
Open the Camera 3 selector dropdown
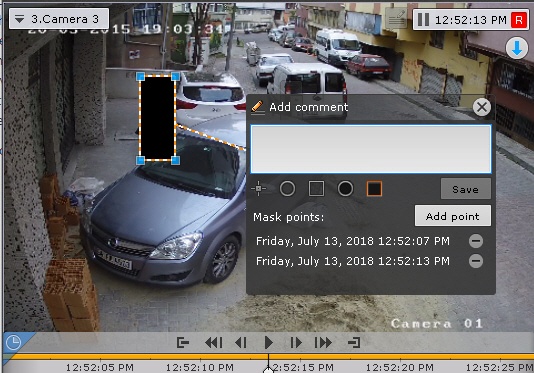pyautogui.click(x=59, y=19)
